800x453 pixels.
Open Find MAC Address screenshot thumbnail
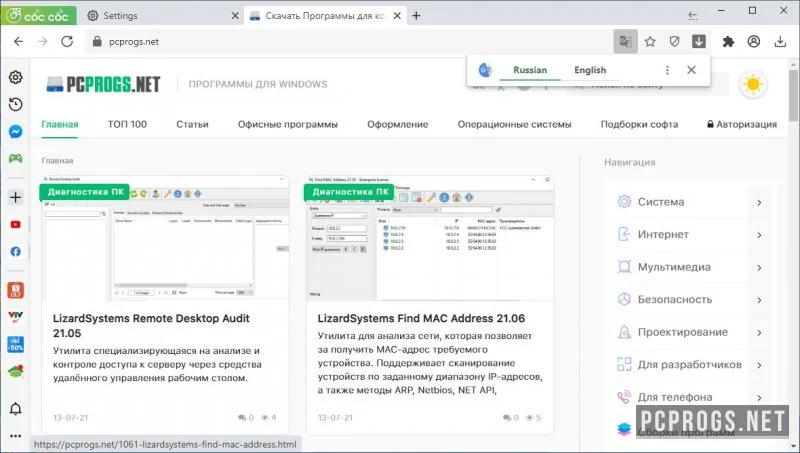(430, 238)
